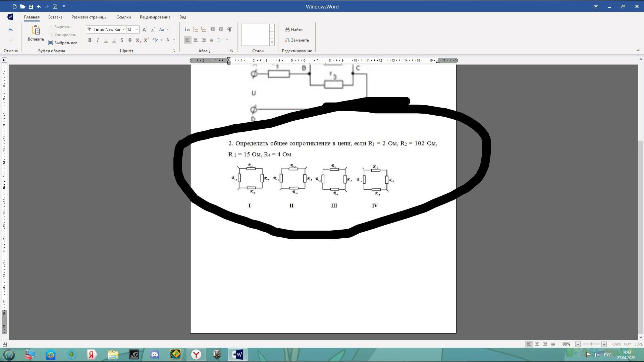Click the strikethrough S icon
Viewport: 644px width, 362px height.
[122, 40]
